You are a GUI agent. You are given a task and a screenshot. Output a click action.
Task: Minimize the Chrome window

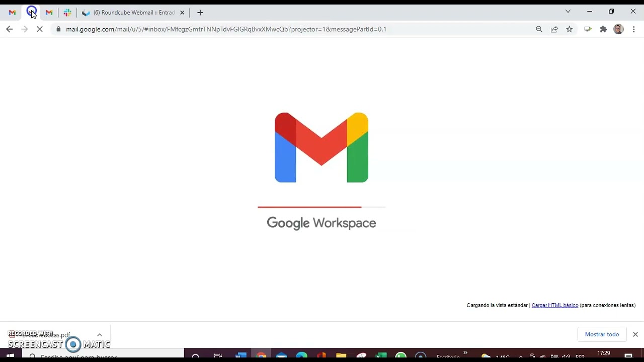(590, 11)
